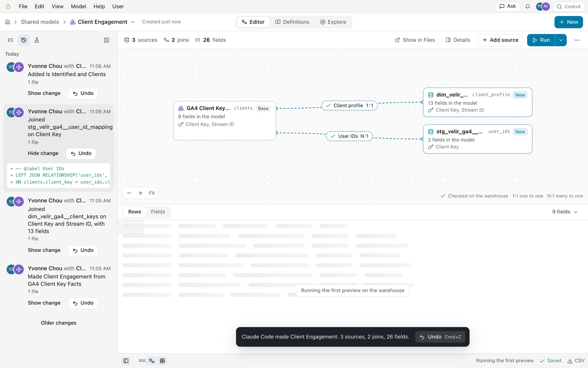Expand the Client Engagement model dropdown
The height and width of the screenshot is (368, 588).
[x=133, y=22]
